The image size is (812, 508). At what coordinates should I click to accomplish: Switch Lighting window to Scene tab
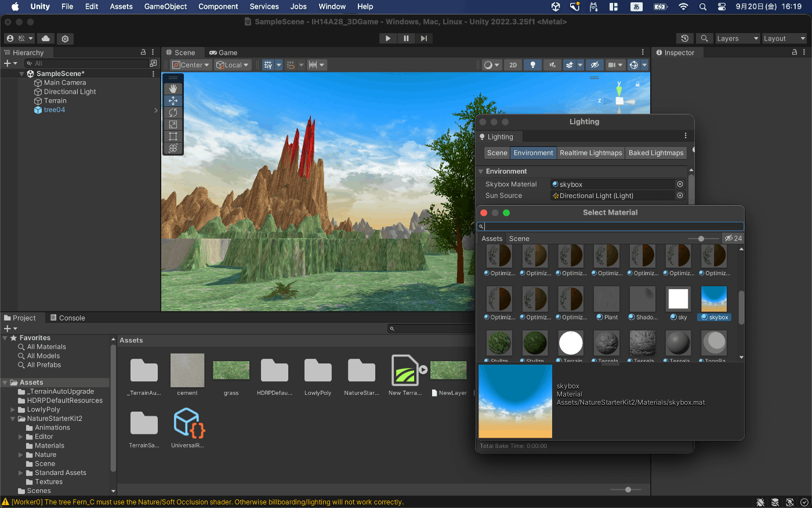click(x=497, y=153)
